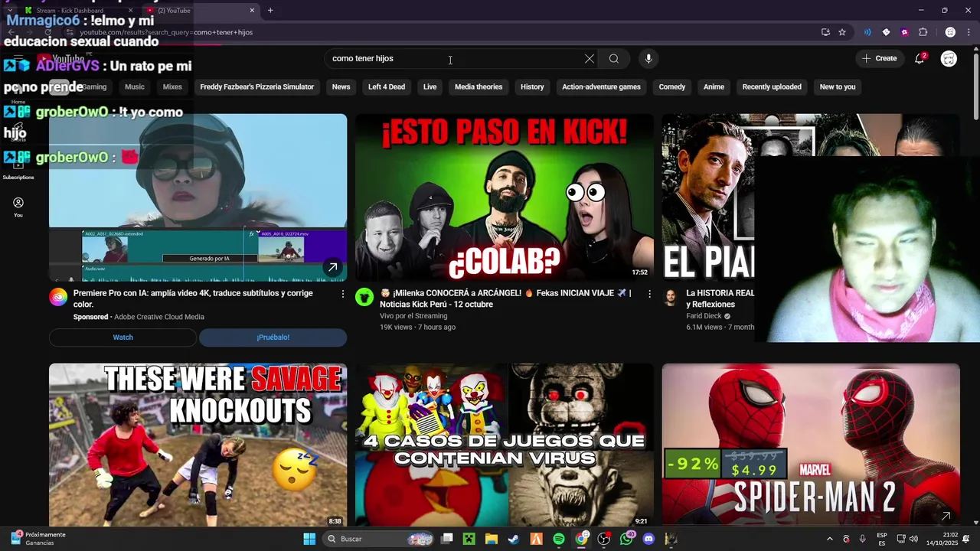Close the '(2) YouTube' browser tab
This screenshot has height=551, width=980.
click(252, 10)
